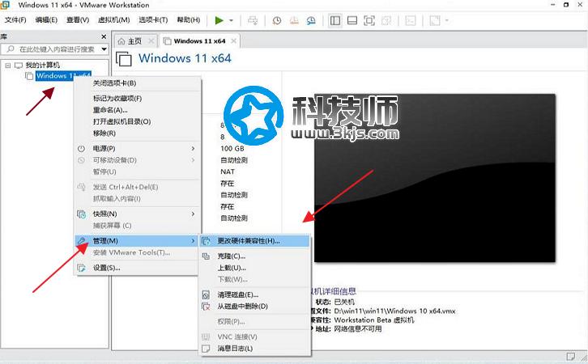The image size is (588, 364).
Task: Expand the 电源(P) submenu arrow
Action: [x=193, y=149]
